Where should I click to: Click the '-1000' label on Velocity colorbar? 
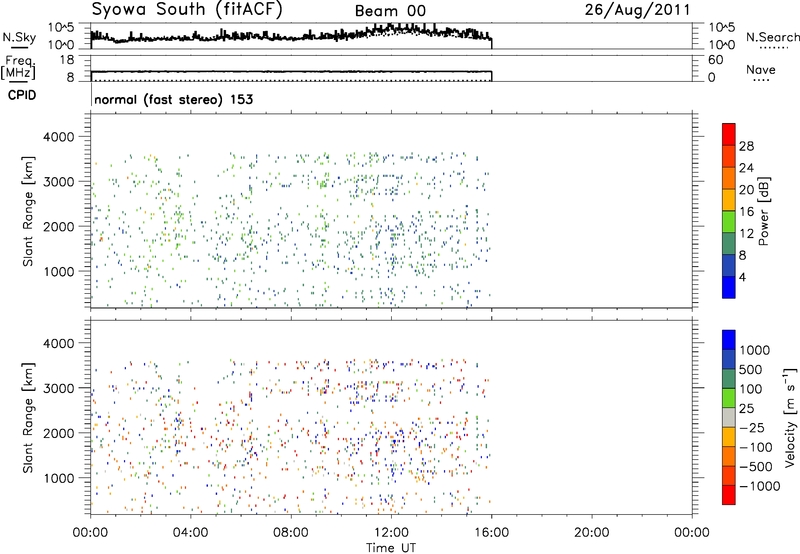point(760,486)
